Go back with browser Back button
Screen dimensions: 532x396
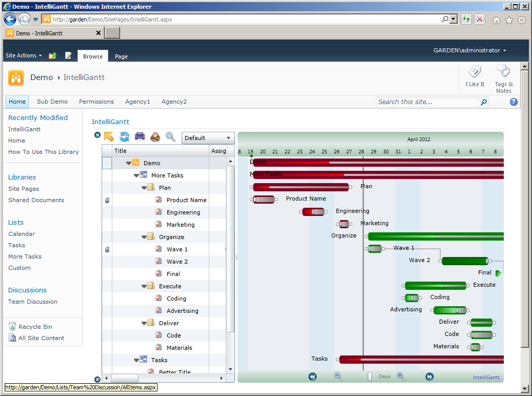pyautogui.click(x=10, y=19)
